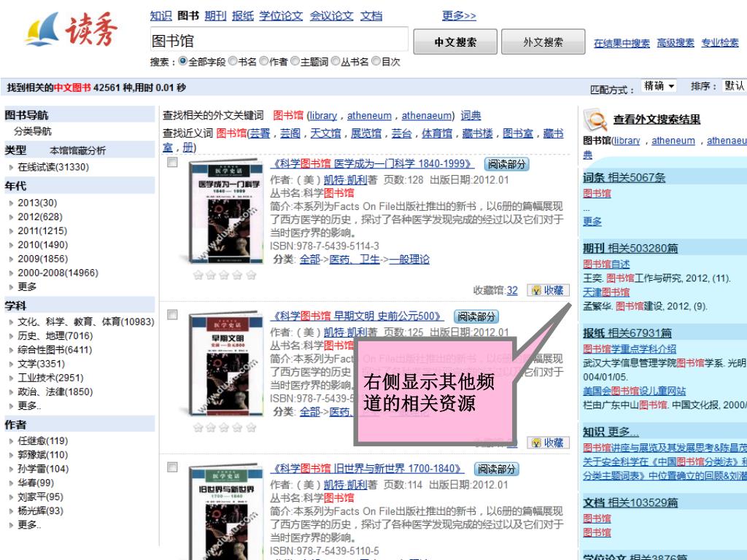This screenshot has width=747, height=560.
Task: Switch to the 期刊 channel tab
Action: (215, 16)
